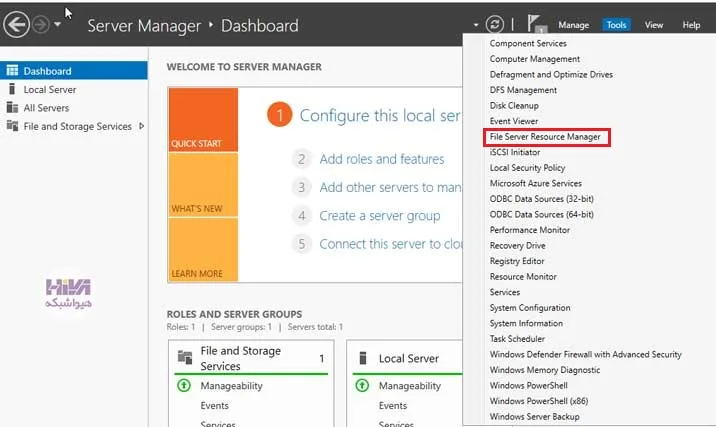Click the QUICK START tile
This screenshot has height=427, width=716.
[203, 120]
